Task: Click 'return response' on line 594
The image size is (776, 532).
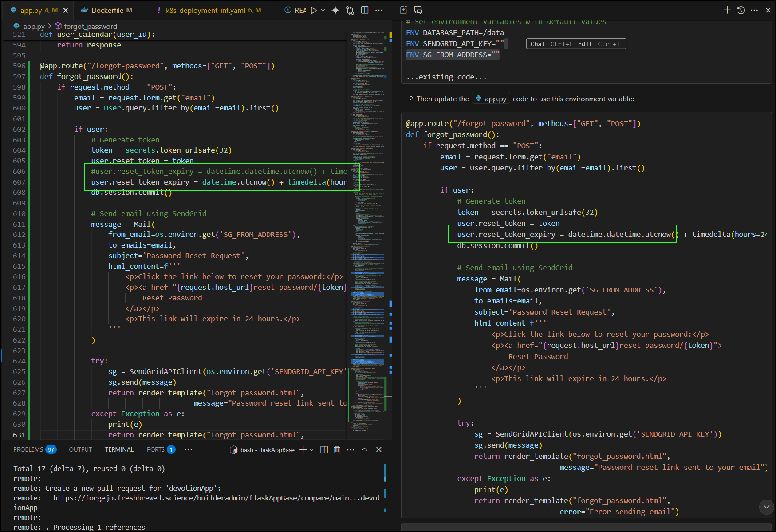Action: (x=89, y=45)
